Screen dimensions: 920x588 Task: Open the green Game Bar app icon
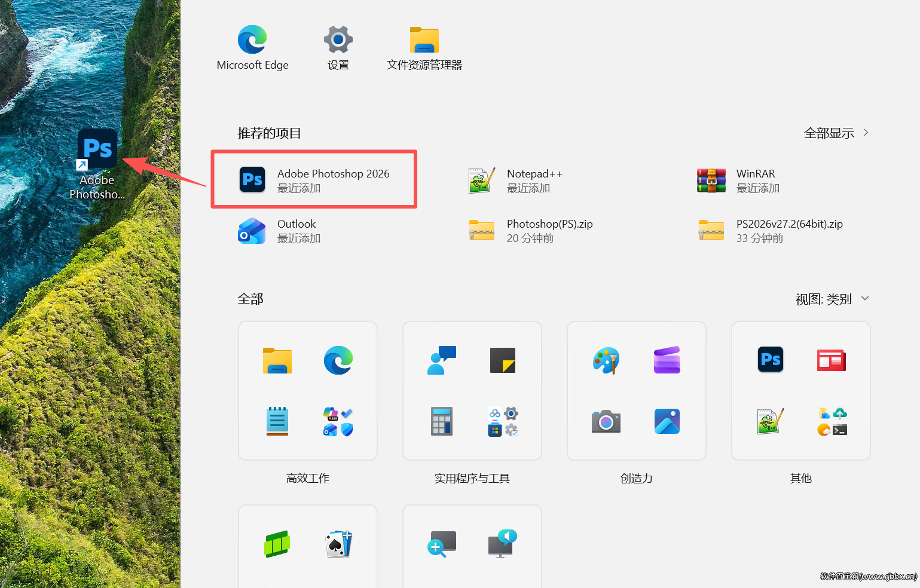pos(277,544)
